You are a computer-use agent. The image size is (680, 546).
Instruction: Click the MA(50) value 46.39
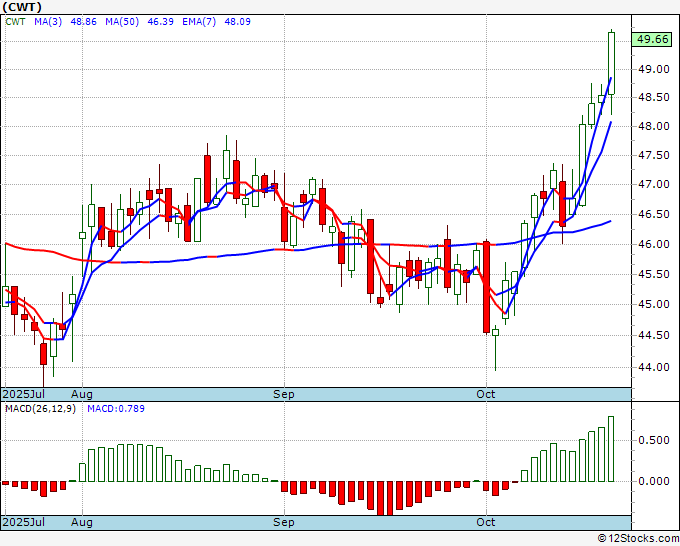[160, 22]
